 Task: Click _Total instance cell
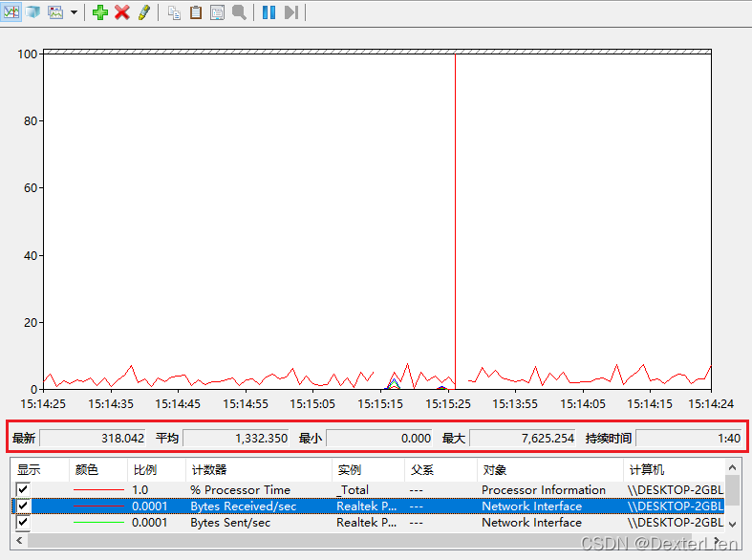tap(353, 489)
